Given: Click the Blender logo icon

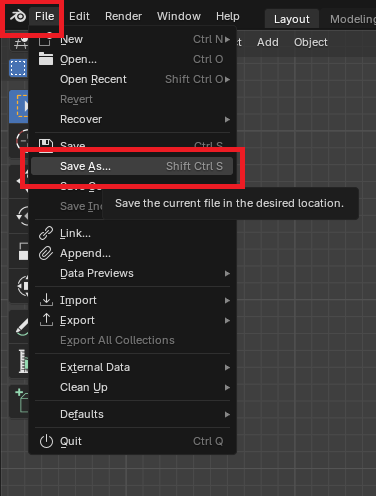Looking at the screenshot, I should (18, 16).
